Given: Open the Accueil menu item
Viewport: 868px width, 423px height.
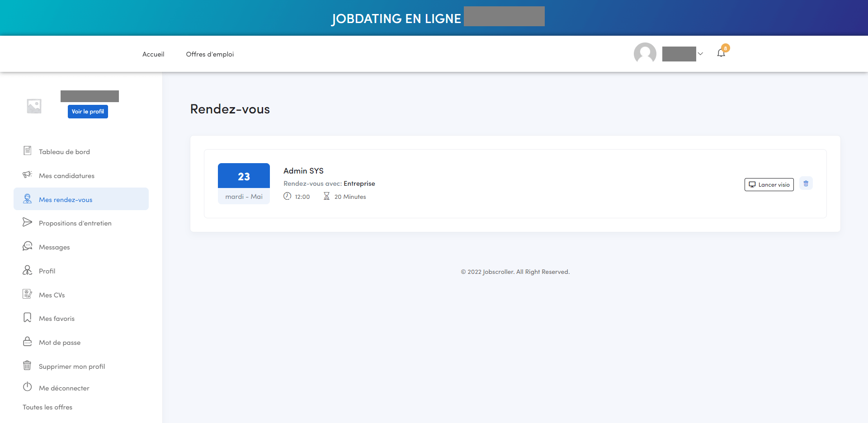Looking at the screenshot, I should (x=153, y=54).
